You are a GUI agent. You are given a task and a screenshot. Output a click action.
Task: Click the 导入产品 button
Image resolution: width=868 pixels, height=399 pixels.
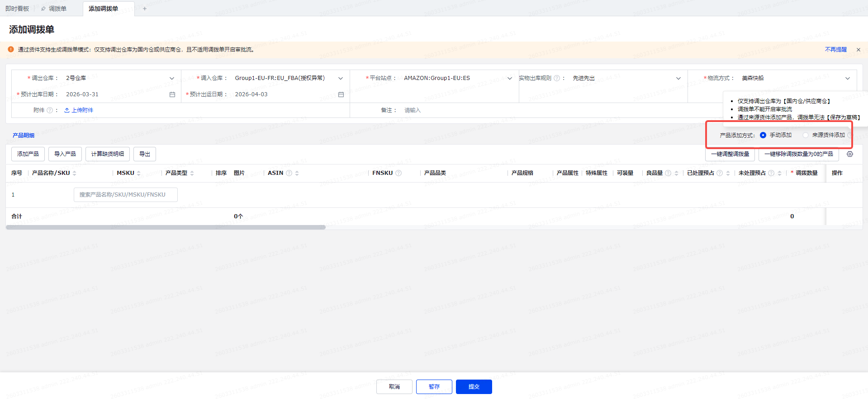65,154
